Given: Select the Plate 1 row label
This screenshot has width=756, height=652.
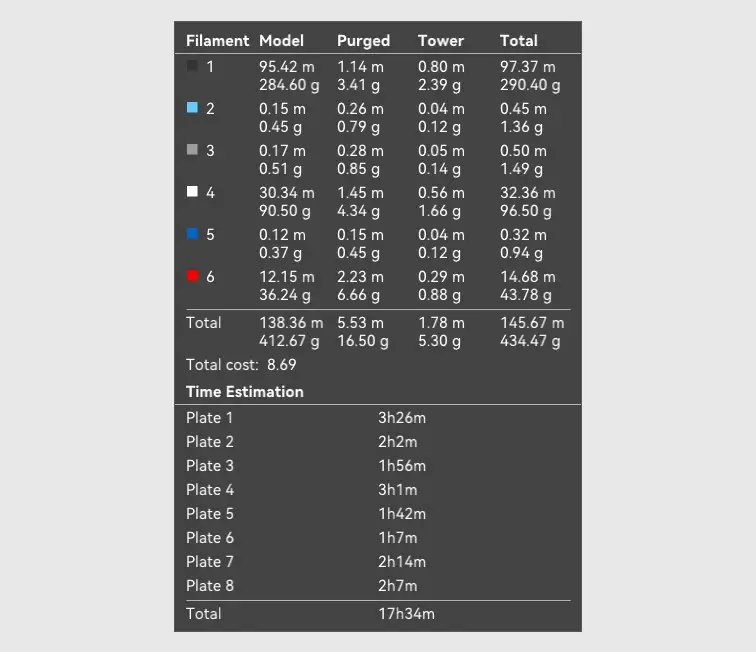Looking at the screenshot, I should [209, 418].
